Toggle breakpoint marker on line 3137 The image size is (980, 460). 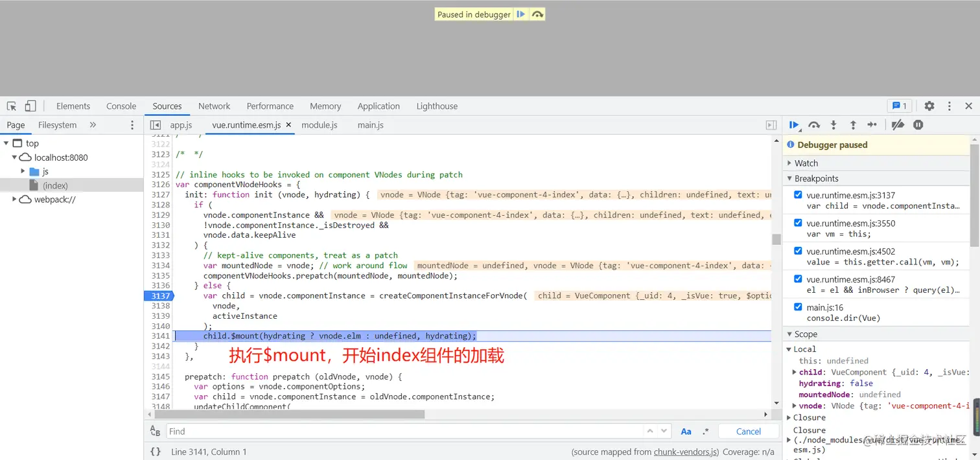(x=159, y=295)
